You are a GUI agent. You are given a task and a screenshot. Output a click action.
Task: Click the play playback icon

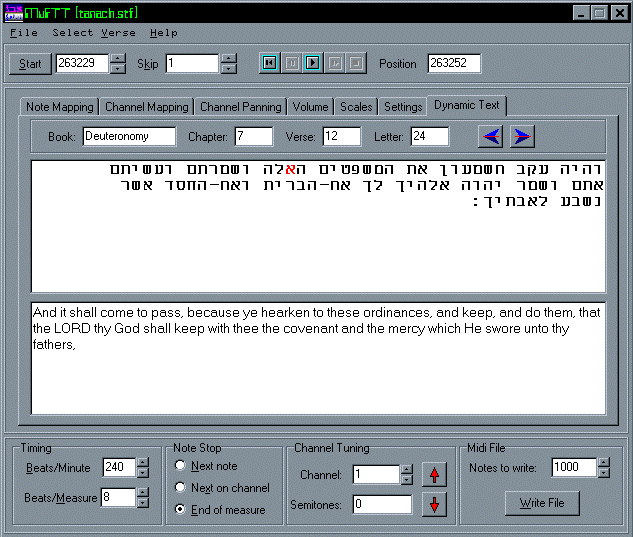click(x=312, y=63)
